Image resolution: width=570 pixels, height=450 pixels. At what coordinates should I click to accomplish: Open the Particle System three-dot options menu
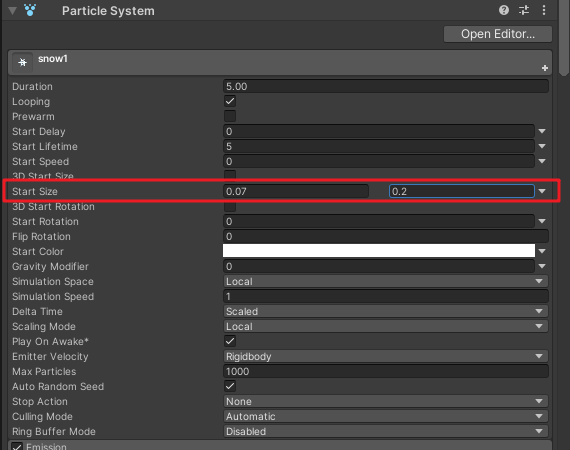coord(544,10)
